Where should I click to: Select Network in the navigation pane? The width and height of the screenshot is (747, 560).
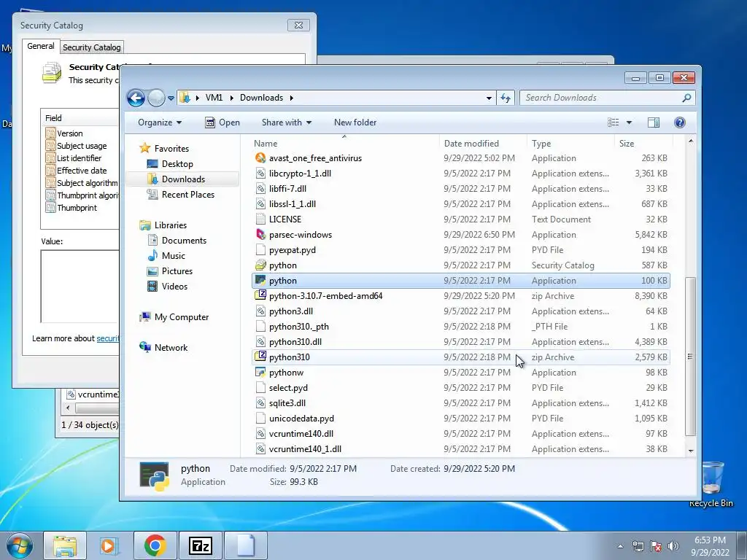tap(163, 348)
